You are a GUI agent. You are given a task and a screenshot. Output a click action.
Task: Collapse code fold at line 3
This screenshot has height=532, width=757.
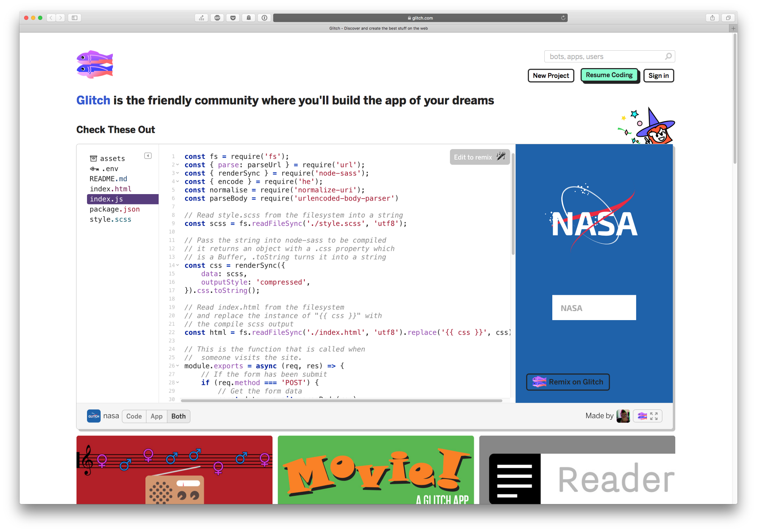point(178,173)
